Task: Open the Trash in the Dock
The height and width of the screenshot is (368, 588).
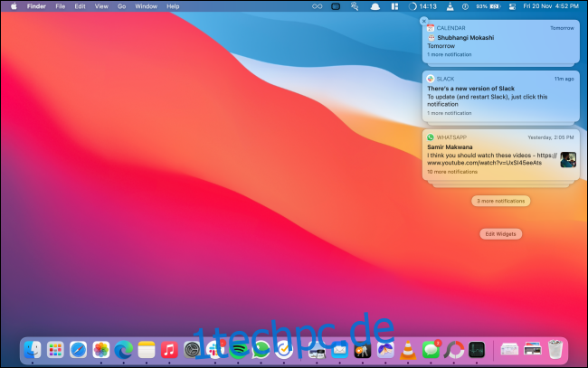Action: coord(555,349)
